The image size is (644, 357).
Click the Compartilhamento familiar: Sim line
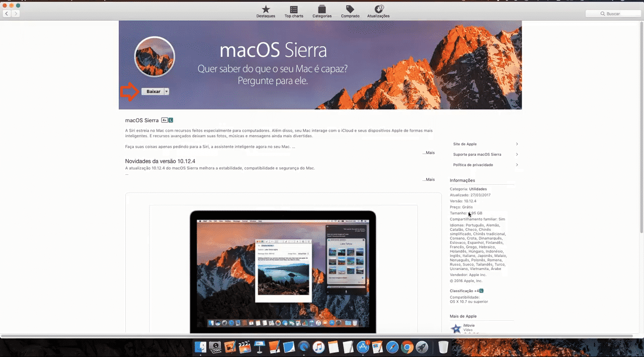(477, 219)
